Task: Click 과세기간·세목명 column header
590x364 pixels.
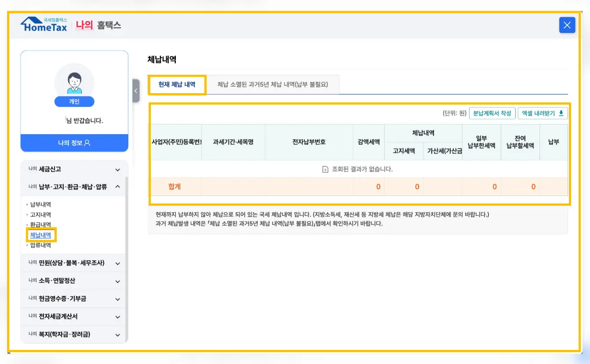Action: [233, 142]
